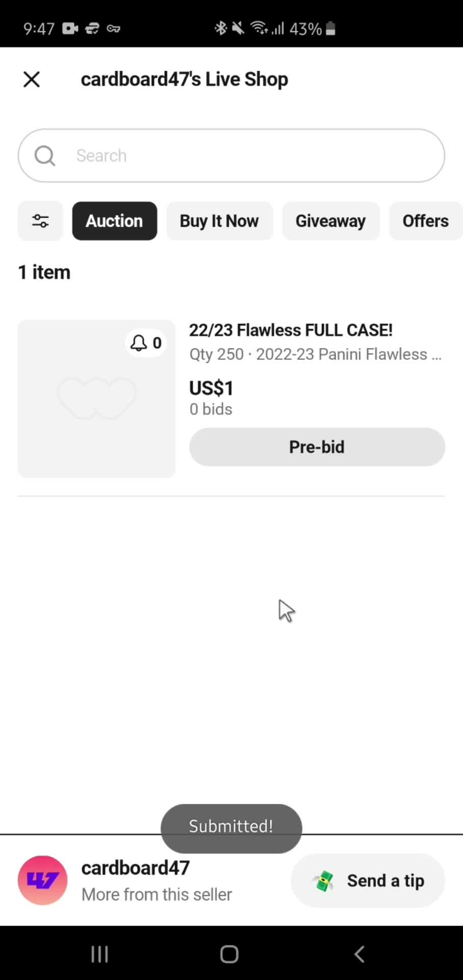Open the recent apps navigation icon
The width and height of the screenshot is (463, 980).
(x=99, y=953)
